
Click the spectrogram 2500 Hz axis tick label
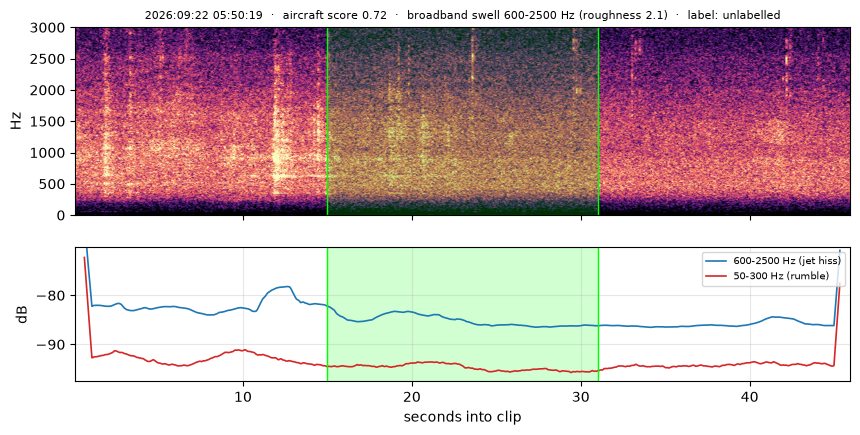(x=50, y=59)
